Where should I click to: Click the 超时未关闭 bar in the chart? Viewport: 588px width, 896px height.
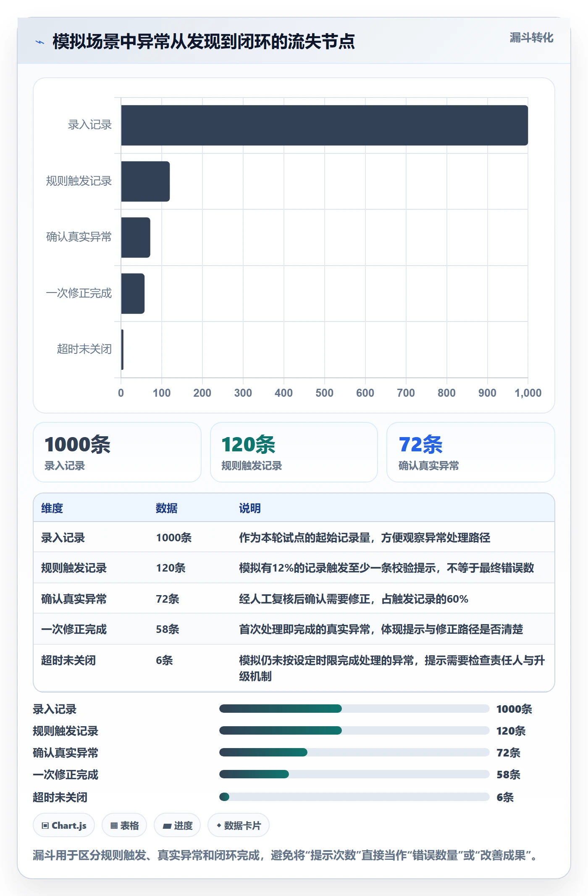122,350
